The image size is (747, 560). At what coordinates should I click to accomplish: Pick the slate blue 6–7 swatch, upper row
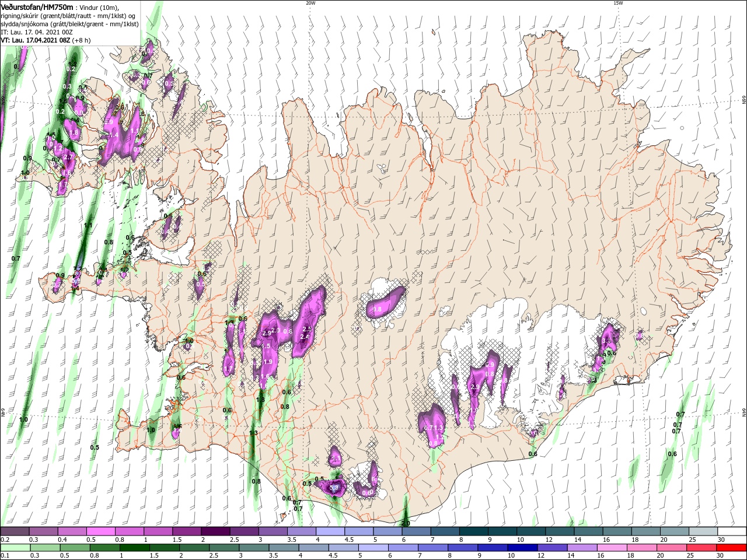tap(417, 531)
